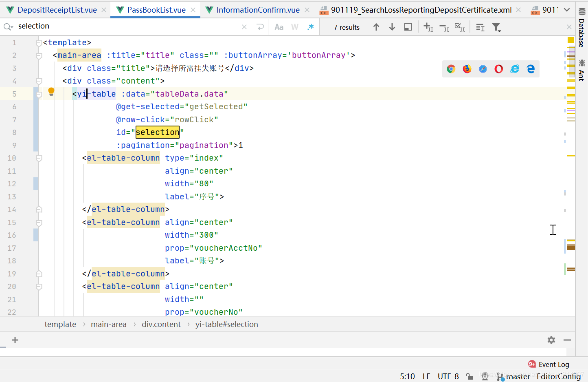The image size is (588, 382).
Task: Close the PassBookList.vue tab
Action: coord(193,10)
